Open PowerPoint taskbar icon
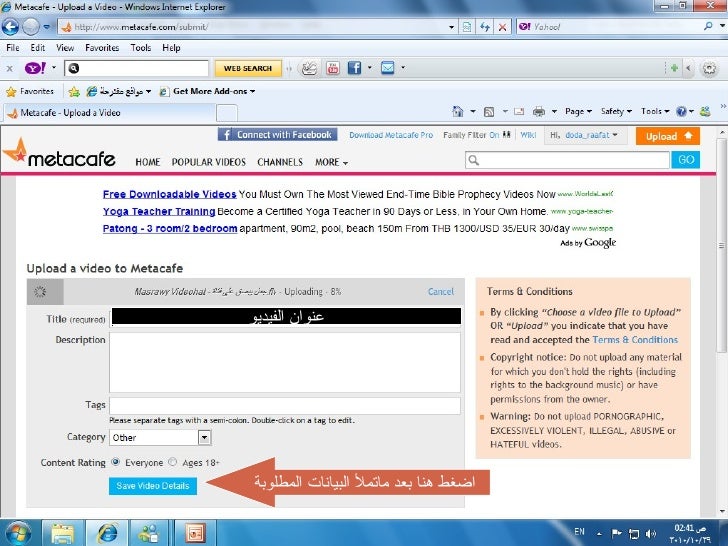Image resolution: width=728 pixels, height=546 pixels. click(195, 533)
